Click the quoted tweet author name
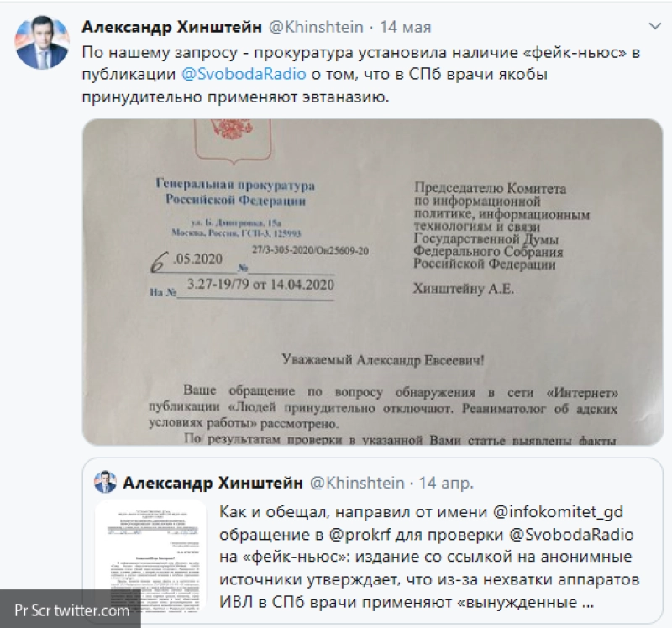Viewport: 672px width, 628px height. [213, 483]
